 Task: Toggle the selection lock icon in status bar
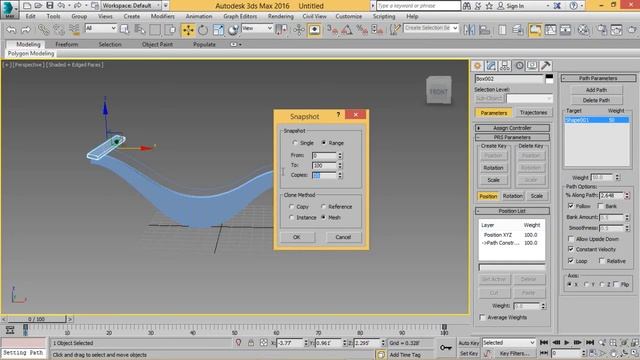click(251, 343)
